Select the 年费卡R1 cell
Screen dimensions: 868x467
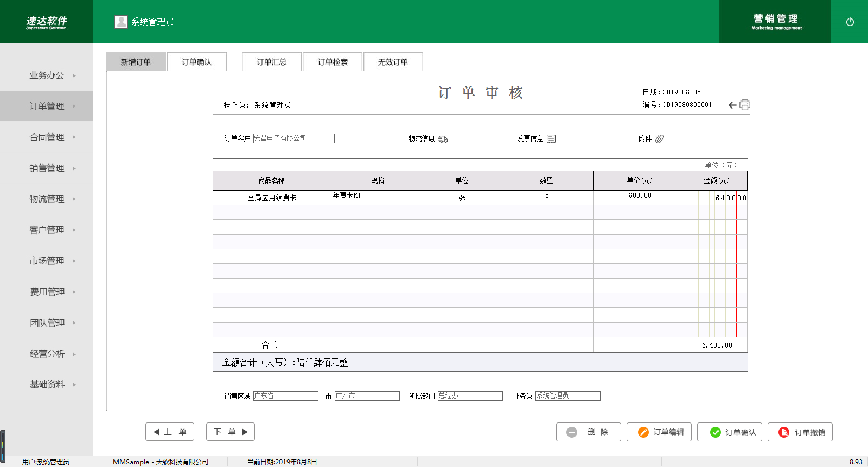tap(378, 198)
